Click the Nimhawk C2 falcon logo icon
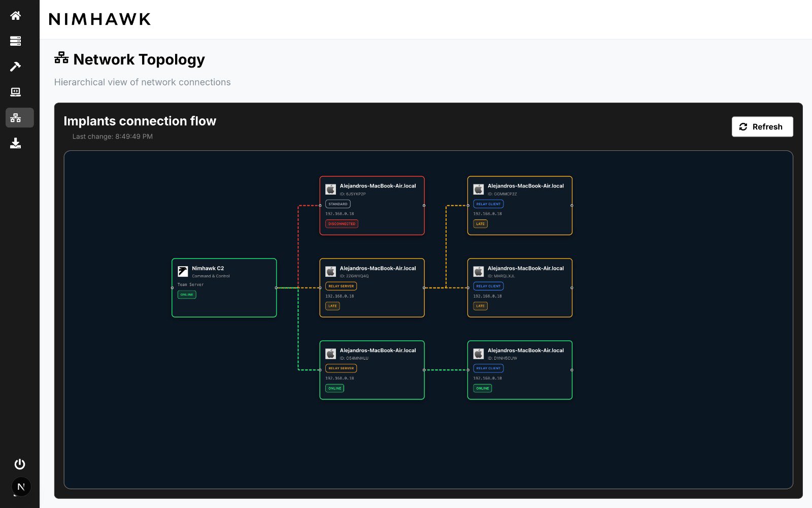This screenshot has height=508, width=812. point(183,271)
